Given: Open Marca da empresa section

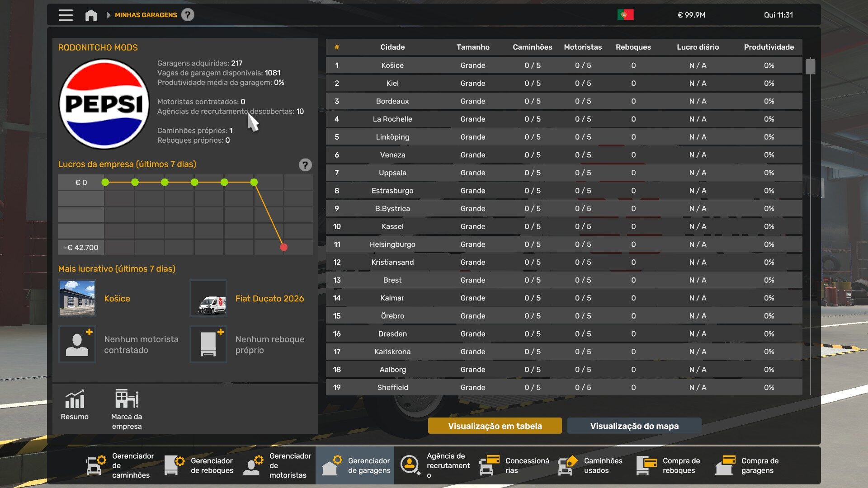Looking at the screenshot, I should (127, 409).
